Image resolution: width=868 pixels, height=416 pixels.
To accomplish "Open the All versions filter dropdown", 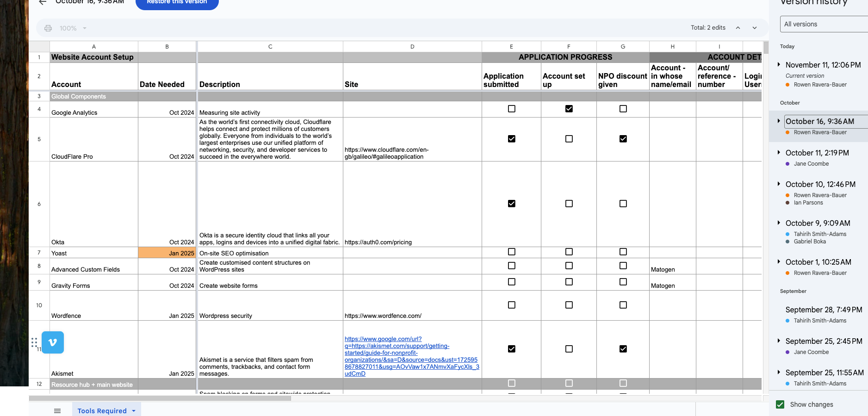I will click(824, 24).
